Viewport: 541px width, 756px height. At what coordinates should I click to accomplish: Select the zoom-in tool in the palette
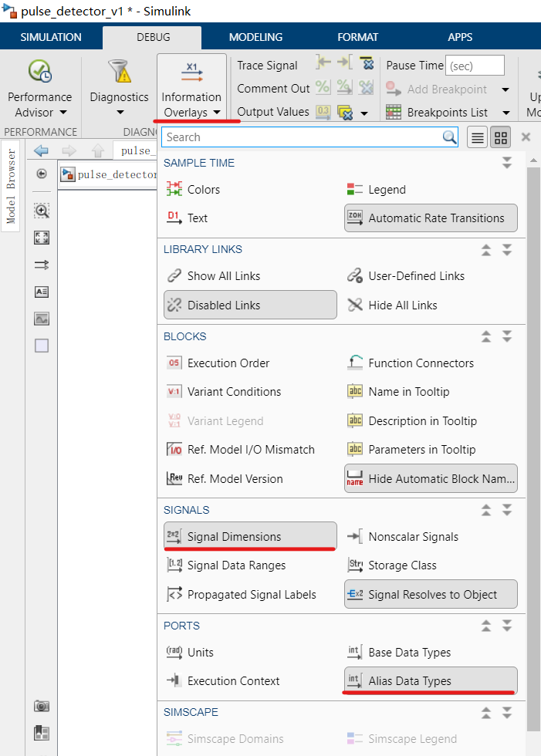(x=42, y=211)
